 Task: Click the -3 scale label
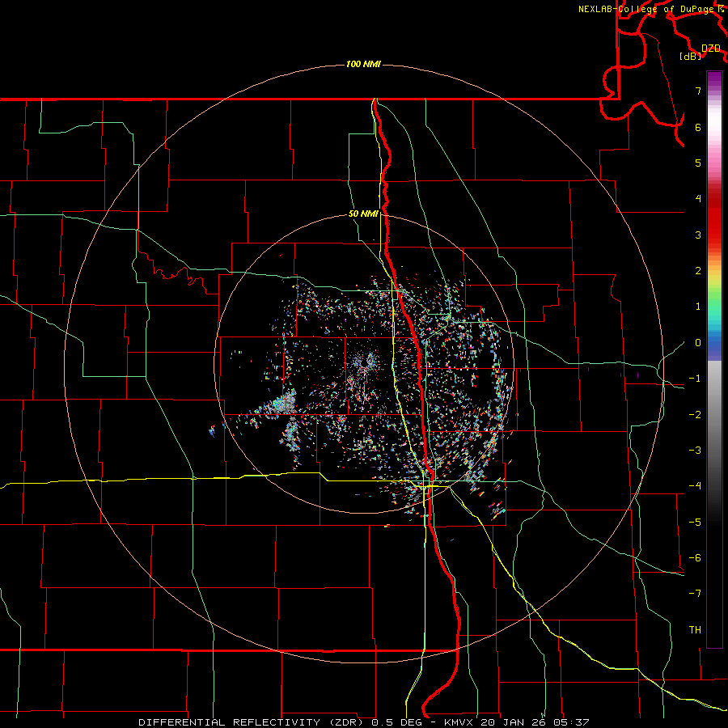(x=695, y=451)
